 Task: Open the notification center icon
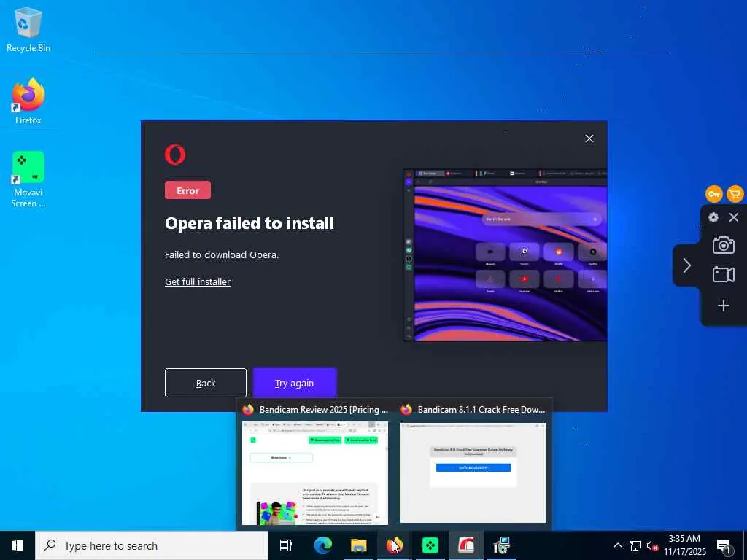click(724, 545)
